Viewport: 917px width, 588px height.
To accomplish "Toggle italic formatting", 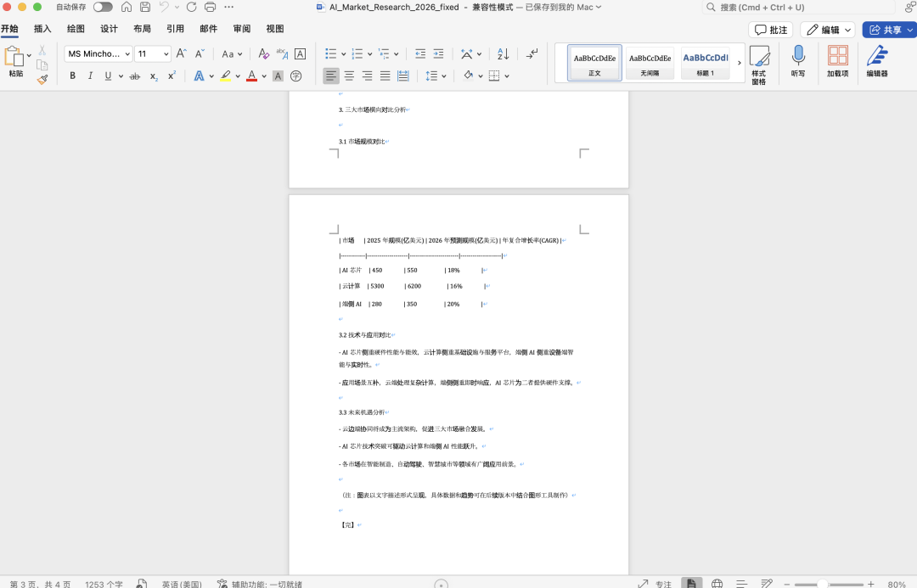I will click(x=90, y=76).
